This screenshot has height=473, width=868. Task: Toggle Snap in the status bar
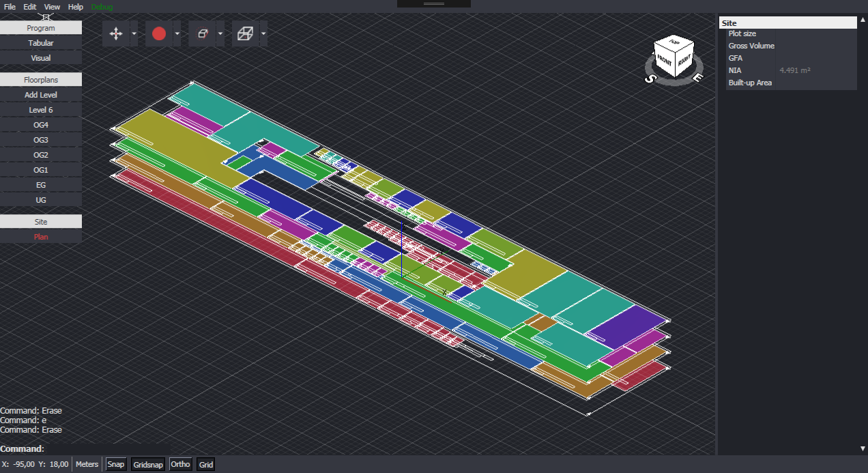(116, 464)
